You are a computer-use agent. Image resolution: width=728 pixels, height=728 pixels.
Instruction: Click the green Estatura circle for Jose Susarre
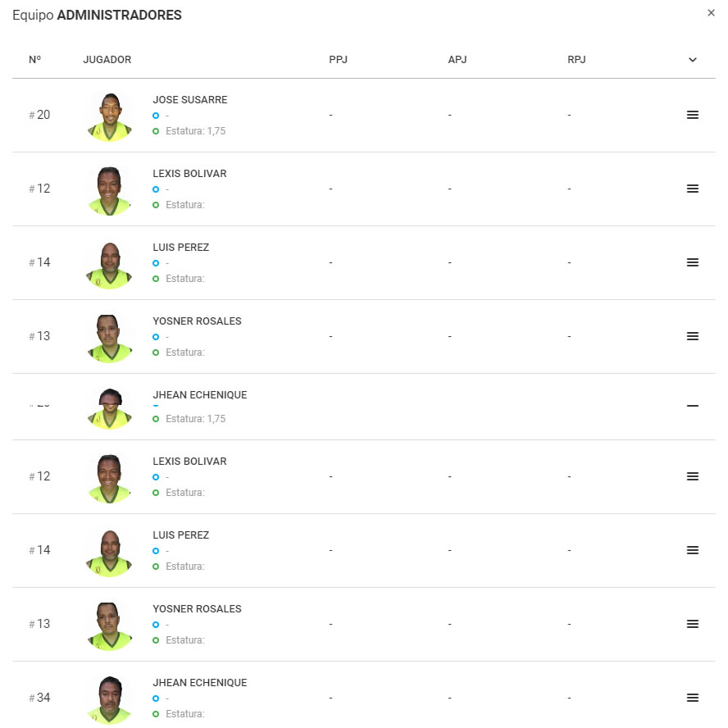(x=156, y=131)
